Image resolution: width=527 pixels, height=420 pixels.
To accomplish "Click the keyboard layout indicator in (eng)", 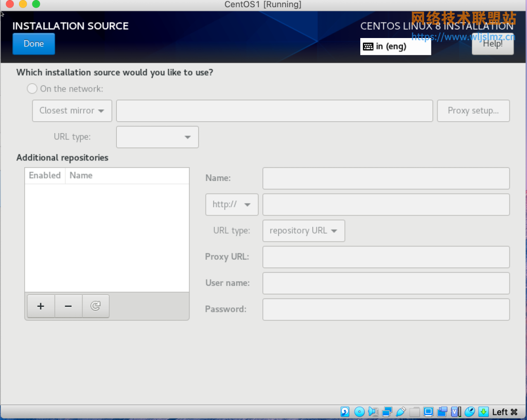I will (x=395, y=46).
